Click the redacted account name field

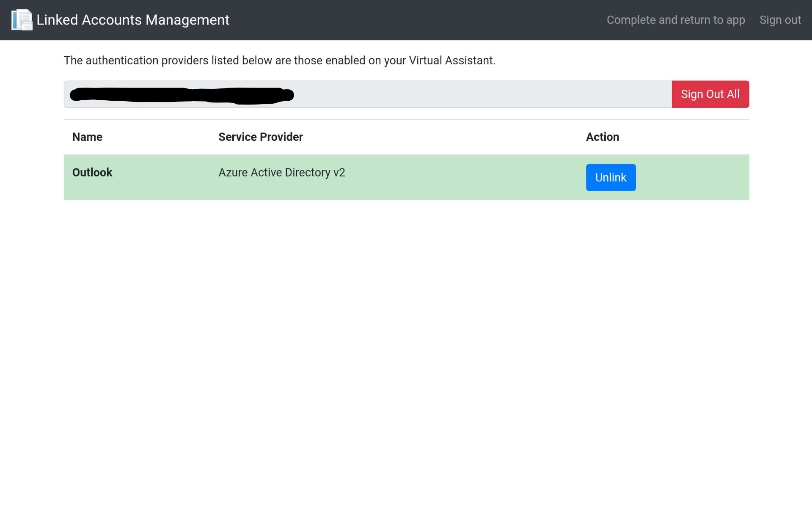click(x=368, y=94)
